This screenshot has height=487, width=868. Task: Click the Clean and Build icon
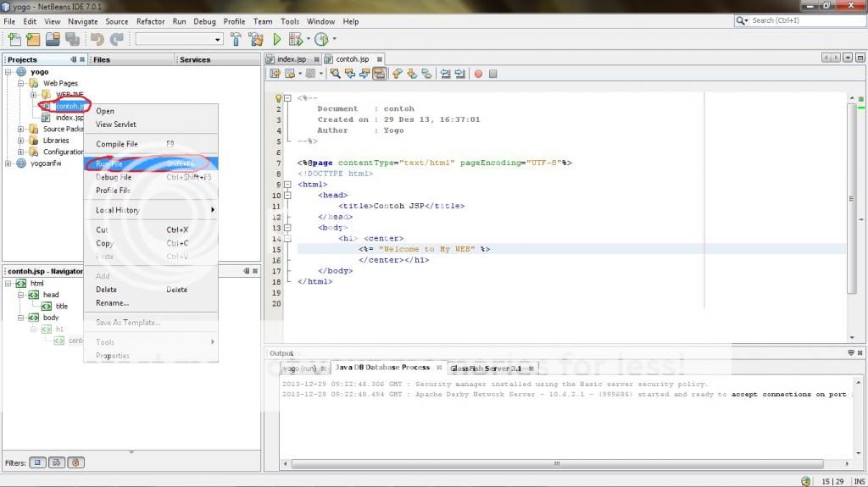[x=255, y=39]
